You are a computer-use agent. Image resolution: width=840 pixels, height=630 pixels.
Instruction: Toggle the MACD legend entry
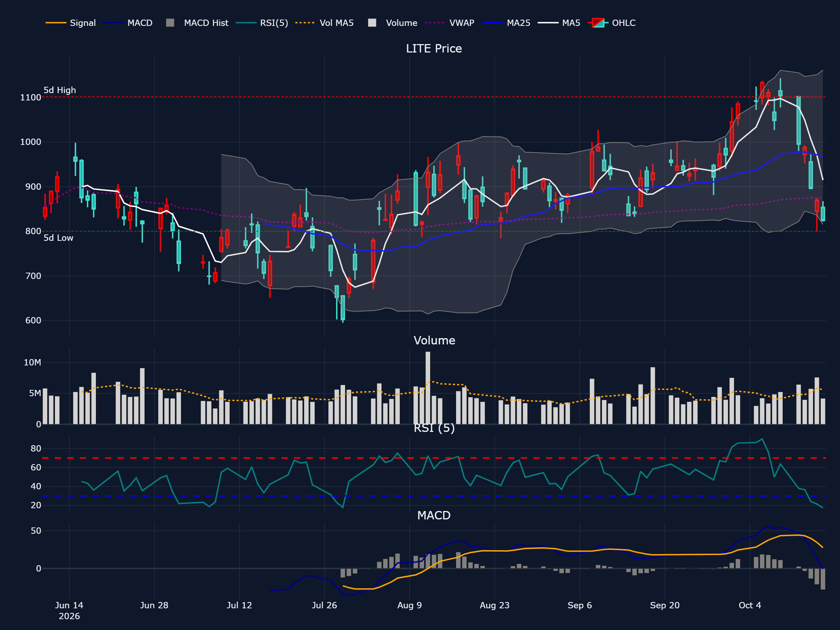(128, 23)
